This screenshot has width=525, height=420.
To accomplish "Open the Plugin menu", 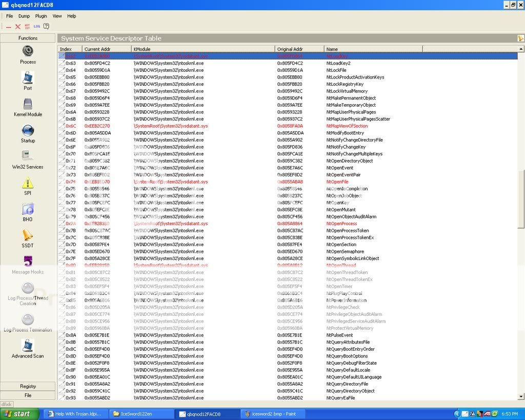I will pyautogui.click(x=41, y=16).
